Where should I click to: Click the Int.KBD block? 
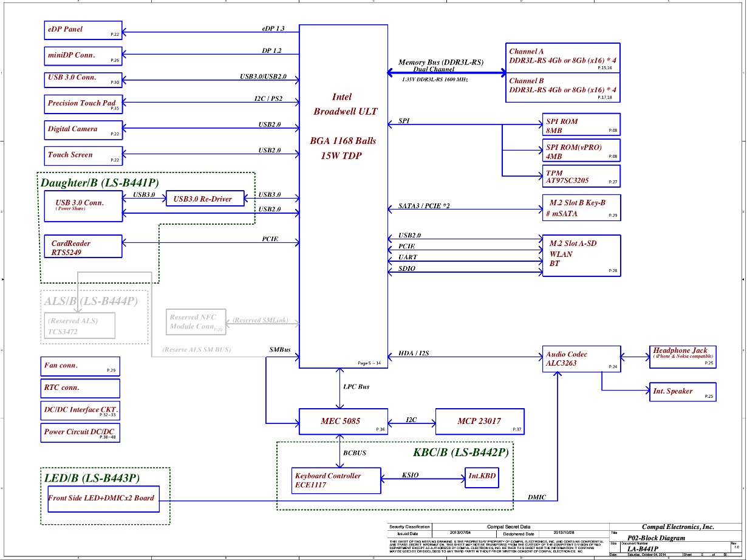[x=482, y=477]
